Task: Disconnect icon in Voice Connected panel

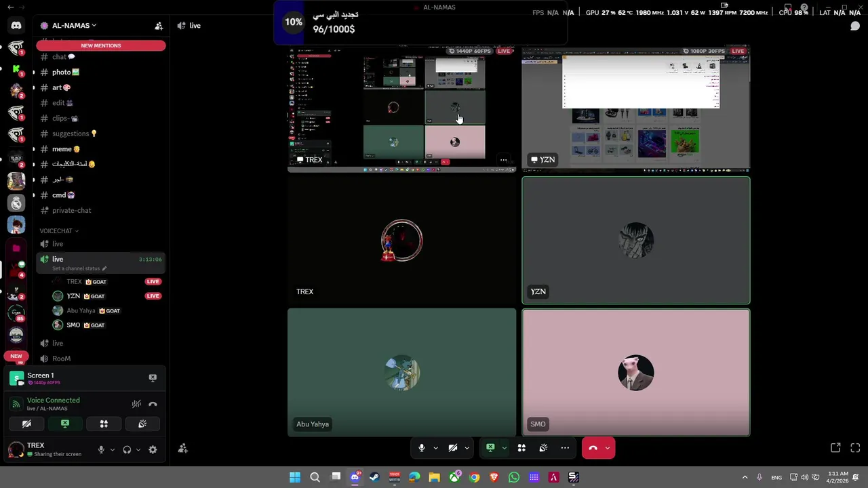Action: [153, 404]
